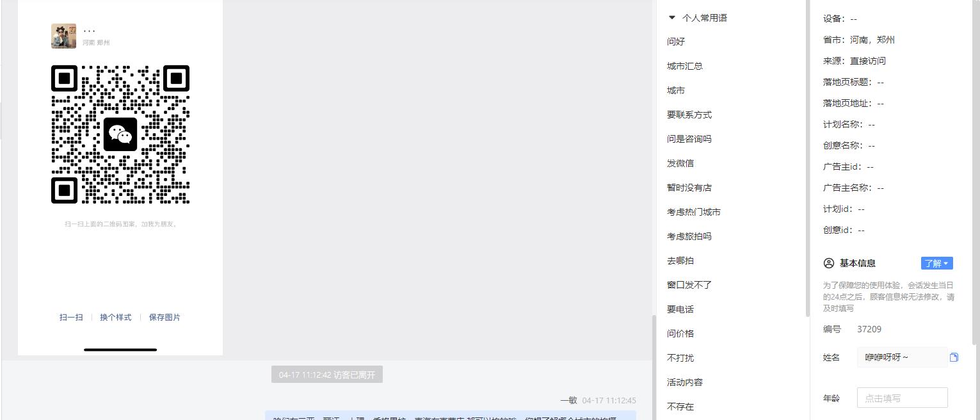Select quick phrase 问价格
980x420 pixels.
(680, 334)
